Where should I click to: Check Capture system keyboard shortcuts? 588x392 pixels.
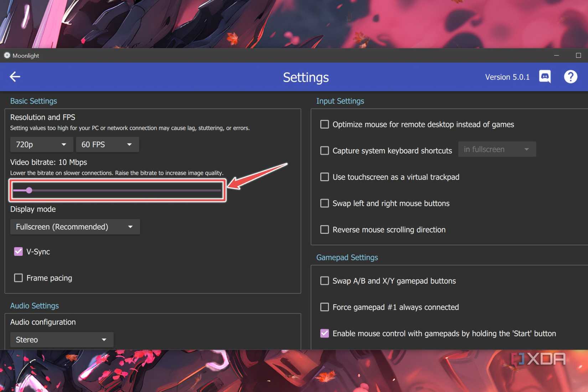click(x=324, y=150)
